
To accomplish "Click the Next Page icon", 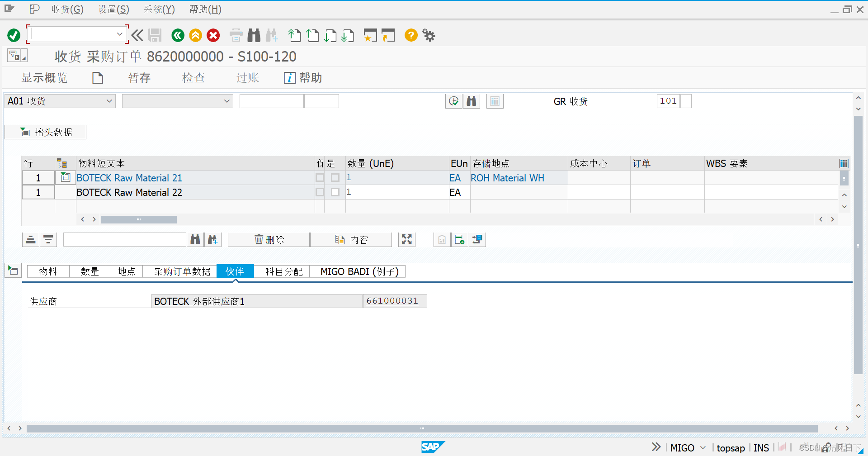I will 330,35.
